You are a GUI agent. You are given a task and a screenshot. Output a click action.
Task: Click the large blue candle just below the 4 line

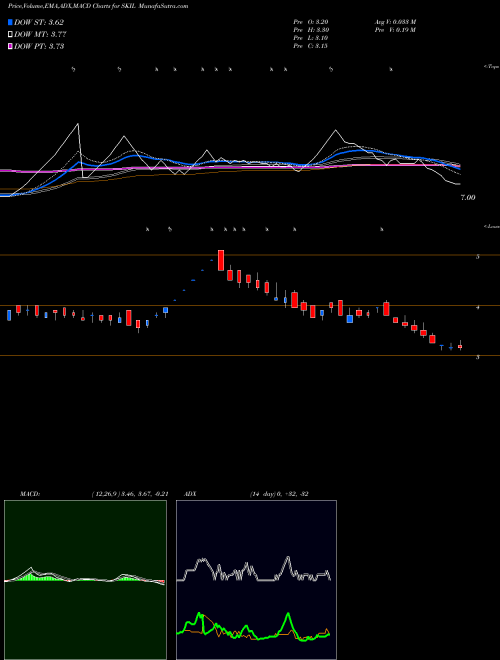point(350,319)
